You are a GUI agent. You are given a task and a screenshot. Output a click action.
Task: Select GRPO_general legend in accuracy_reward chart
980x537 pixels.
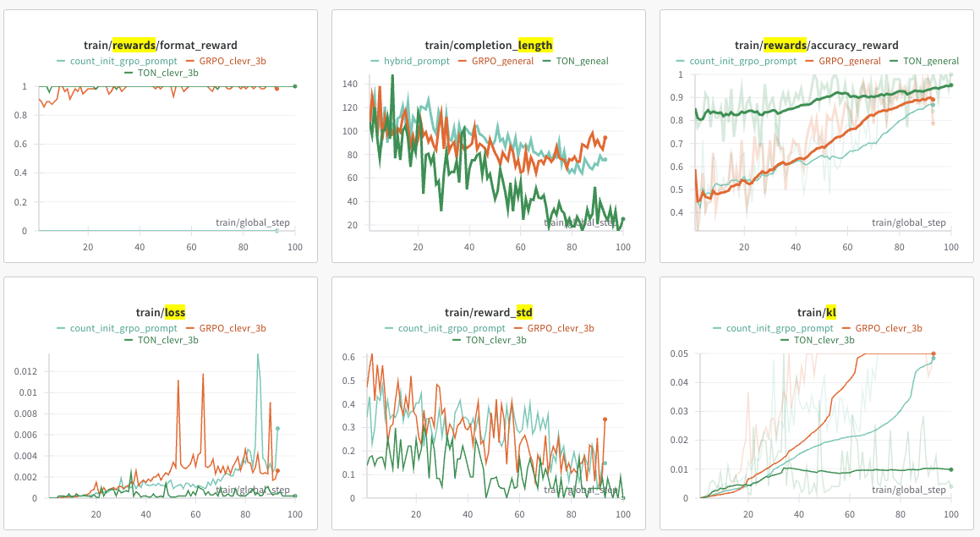842,61
